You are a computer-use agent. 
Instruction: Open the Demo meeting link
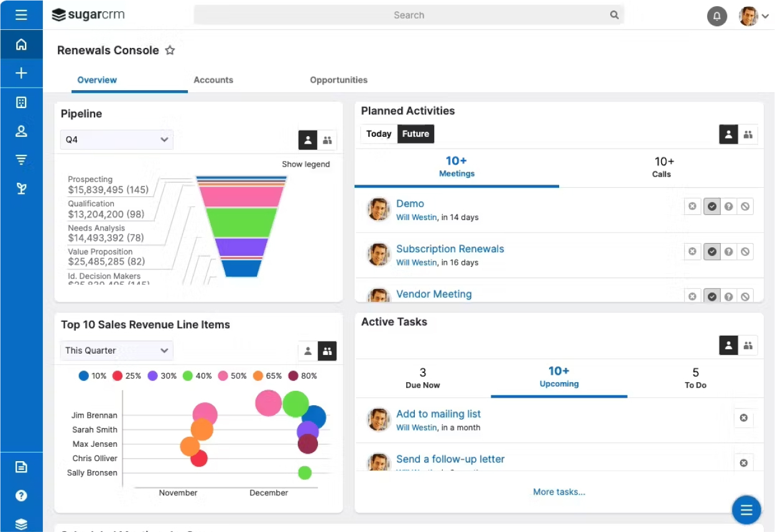(410, 203)
